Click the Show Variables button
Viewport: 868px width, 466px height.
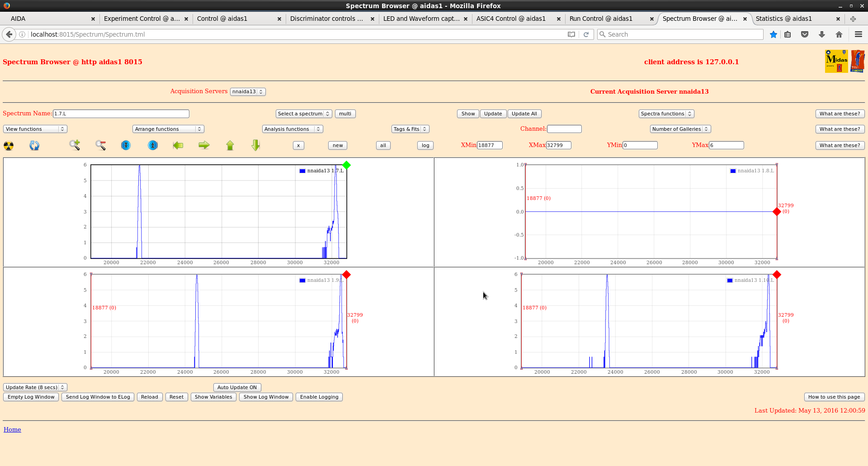tap(213, 397)
